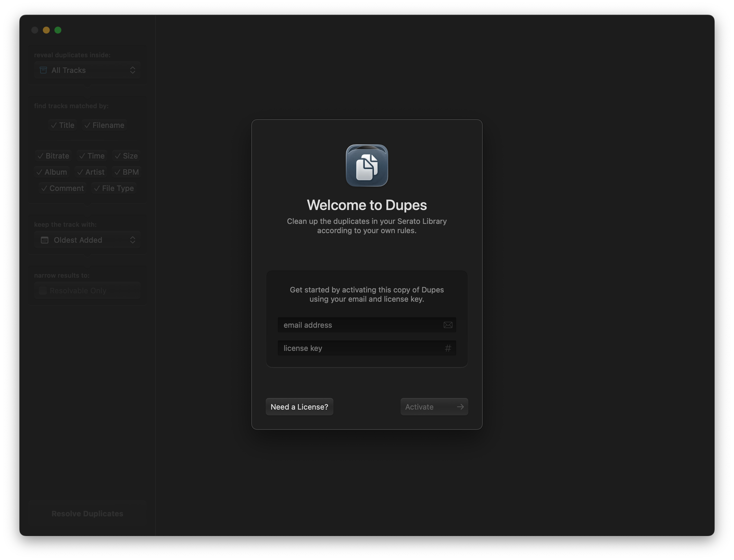The height and width of the screenshot is (560, 734).
Task: Open the All Tracks dropdown
Action: coord(87,70)
